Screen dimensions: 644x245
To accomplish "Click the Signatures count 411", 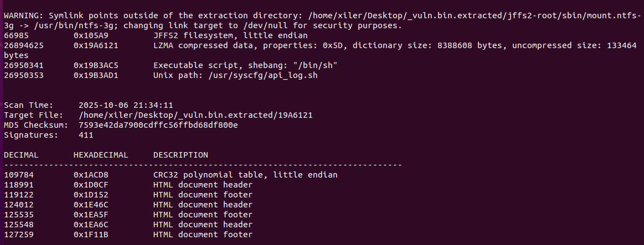I will (86, 135).
